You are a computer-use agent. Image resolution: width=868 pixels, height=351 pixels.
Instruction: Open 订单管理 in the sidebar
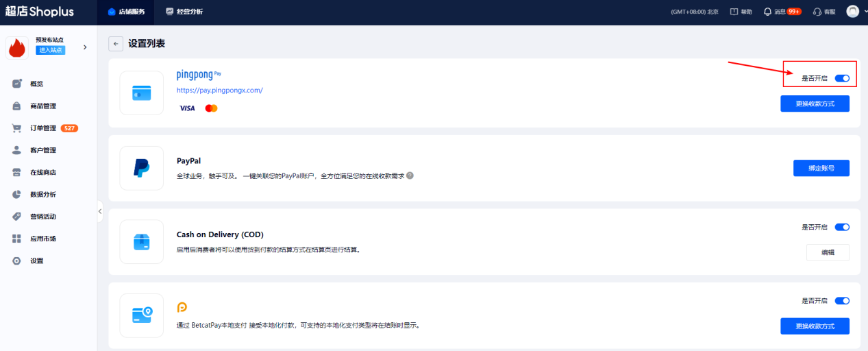[x=42, y=128]
